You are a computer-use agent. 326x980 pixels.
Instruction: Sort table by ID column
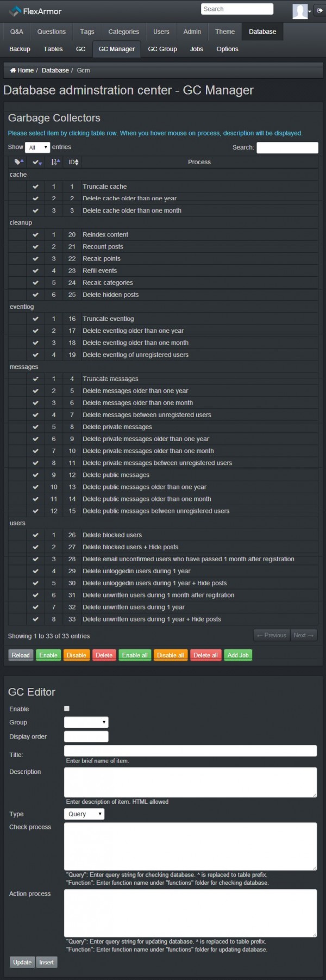point(73,162)
